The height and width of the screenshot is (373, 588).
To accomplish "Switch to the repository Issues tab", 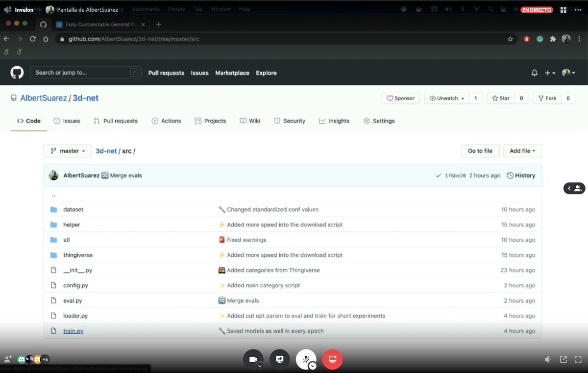I will coord(67,121).
